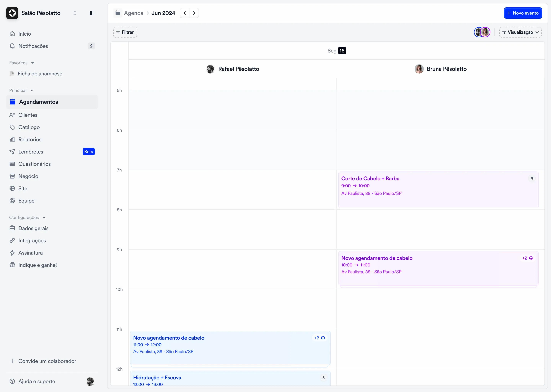The image size is (551, 392).
Task: Click the calendar icon next to Agenda
Action: [118, 13]
